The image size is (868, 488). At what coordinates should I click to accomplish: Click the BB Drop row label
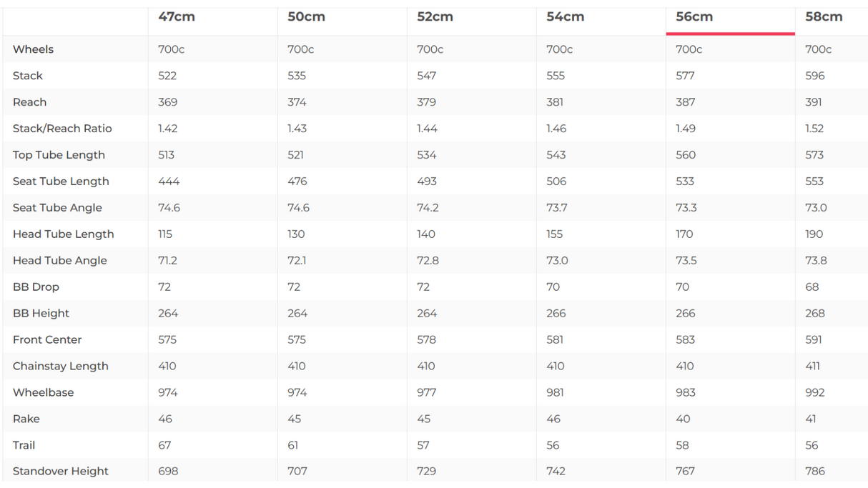click(36, 287)
